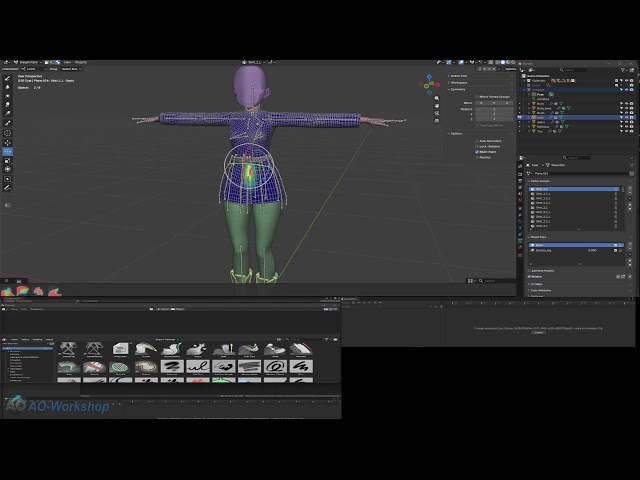Switch to solid viewport shading

(x=503, y=62)
